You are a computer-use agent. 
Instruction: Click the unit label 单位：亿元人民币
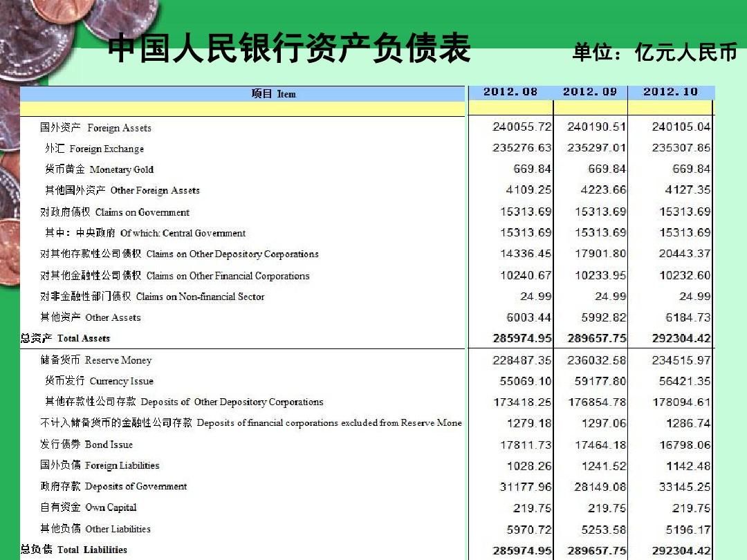(654, 52)
